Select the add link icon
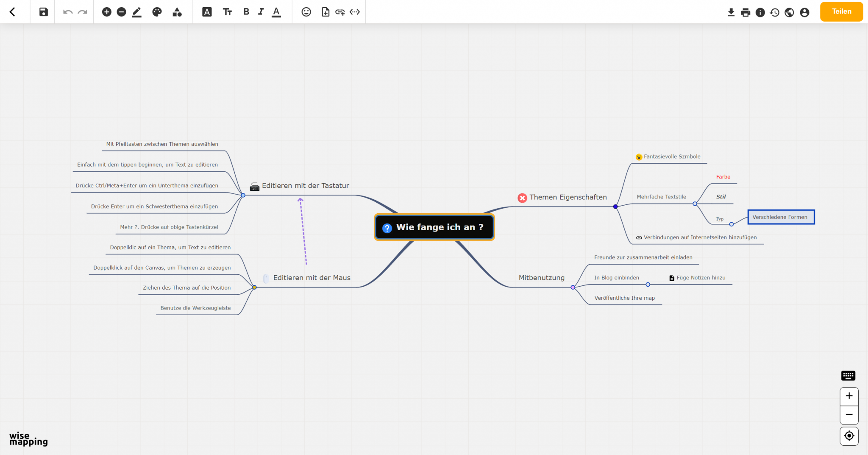The height and width of the screenshot is (455, 868). click(340, 12)
